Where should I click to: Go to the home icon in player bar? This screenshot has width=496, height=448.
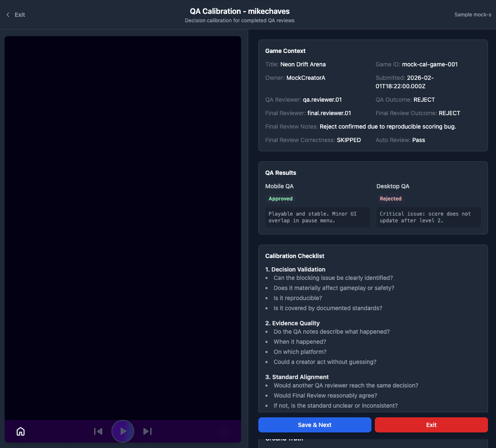[21, 431]
